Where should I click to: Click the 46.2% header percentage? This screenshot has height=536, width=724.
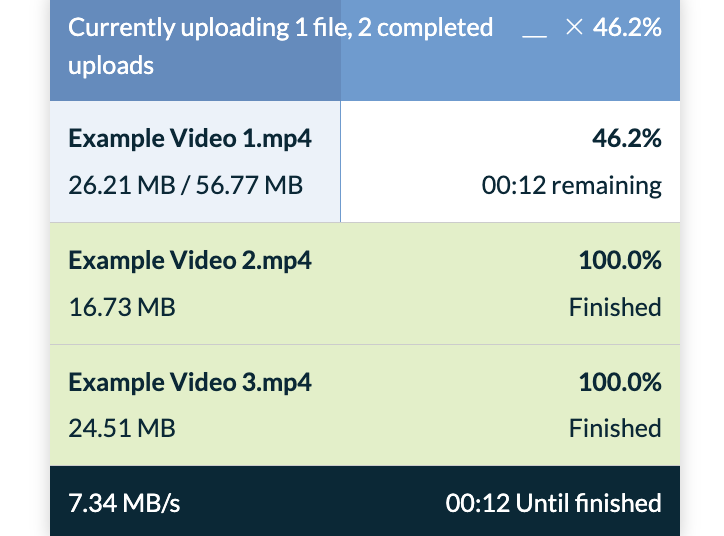(627, 27)
